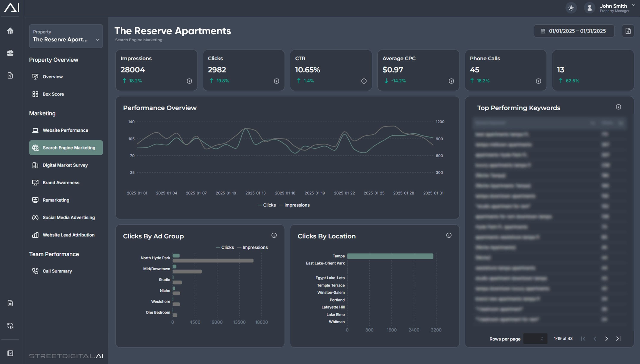Open Digital Market Survey menu item
This screenshot has width=640, height=364.
(x=65, y=165)
